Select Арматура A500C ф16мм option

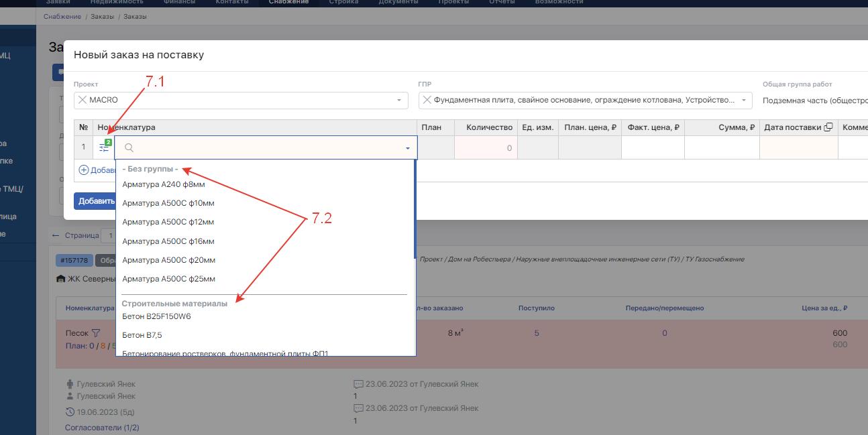tap(168, 241)
